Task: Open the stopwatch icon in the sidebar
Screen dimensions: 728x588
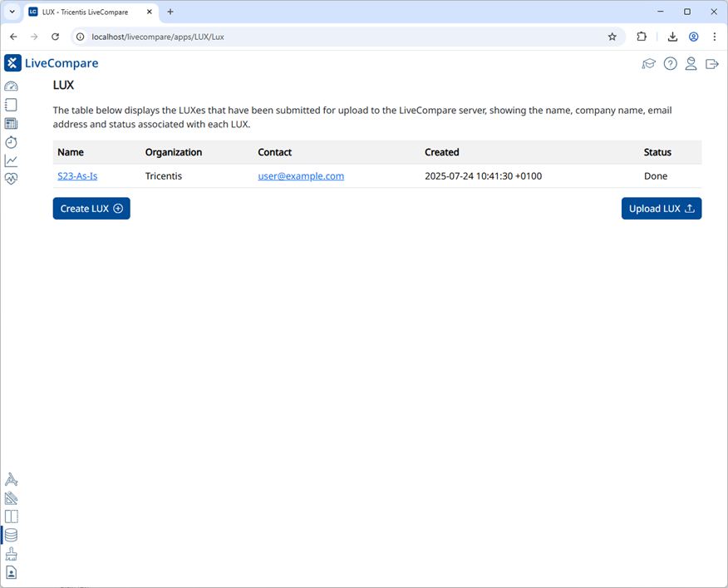Action: pyautogui.click(x=11, y=142)
